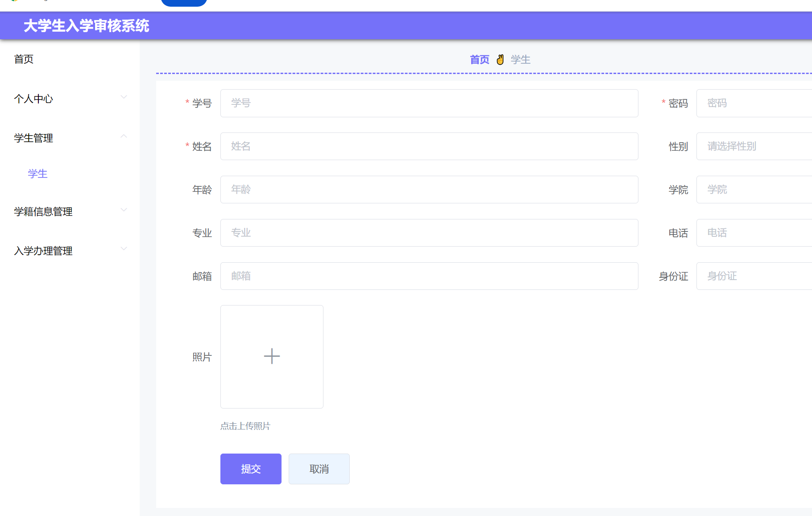Image resolution: width=812 pixels, height=516 pixels.
Task: Expand the 学籍信息管理 sidebar section
Action: tap(43, 211)
